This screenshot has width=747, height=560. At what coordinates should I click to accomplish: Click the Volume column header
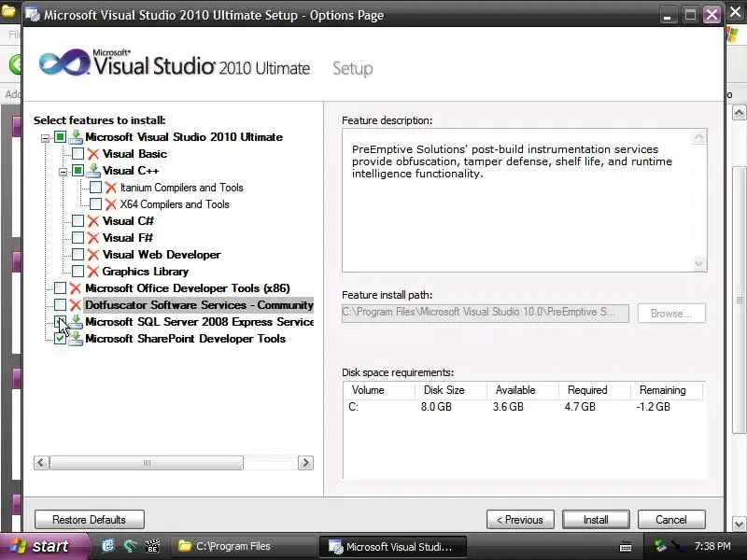[379, 390]
